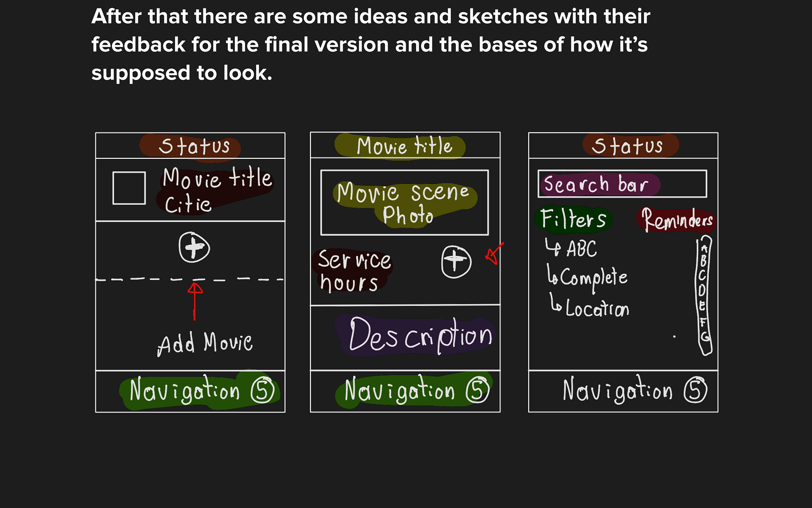Click the circled 5 in middle Navigation bar
This screenshot has width=812, height=508.
click(477, 390)
